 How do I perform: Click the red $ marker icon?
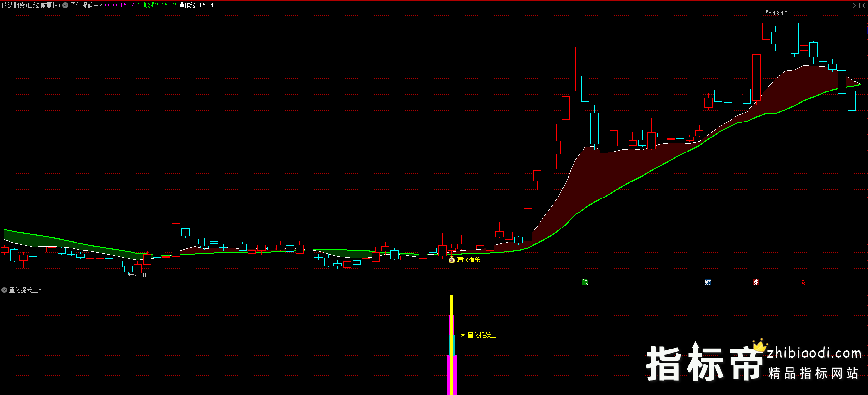click(803, 283)
